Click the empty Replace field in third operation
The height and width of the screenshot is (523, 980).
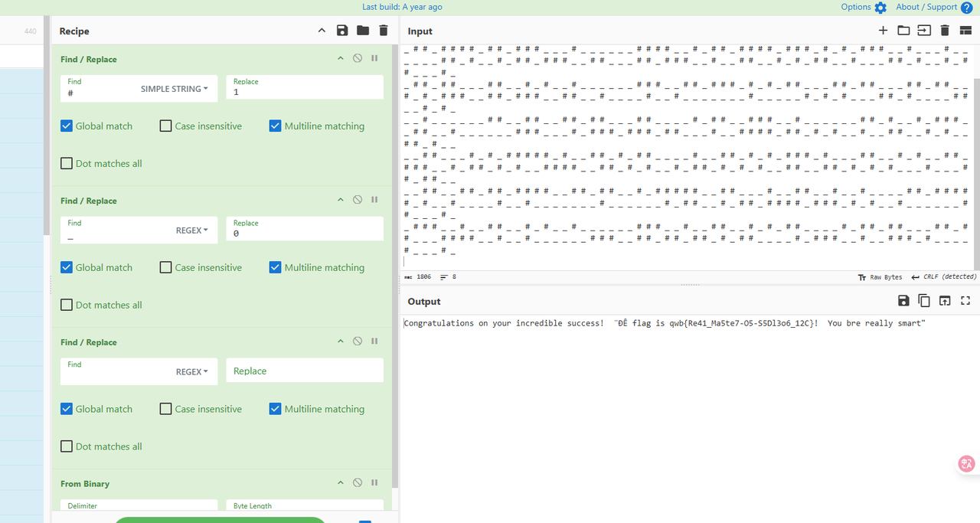pos(305,371)
